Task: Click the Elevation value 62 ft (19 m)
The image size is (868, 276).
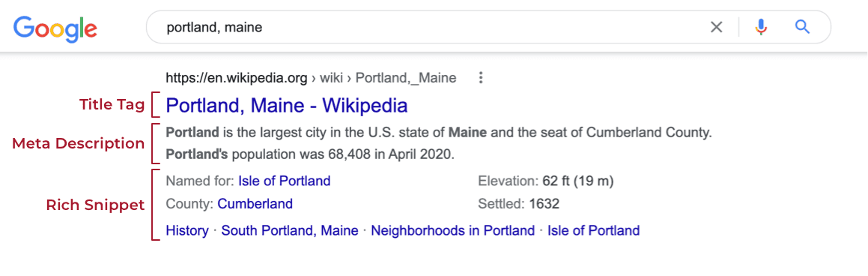Action: click(x=578, y=181)
